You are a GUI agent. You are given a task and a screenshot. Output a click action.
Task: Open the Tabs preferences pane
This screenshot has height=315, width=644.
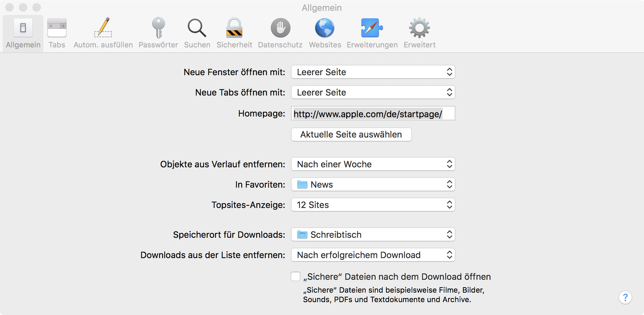pyautogui.click(x=57, y=33)
